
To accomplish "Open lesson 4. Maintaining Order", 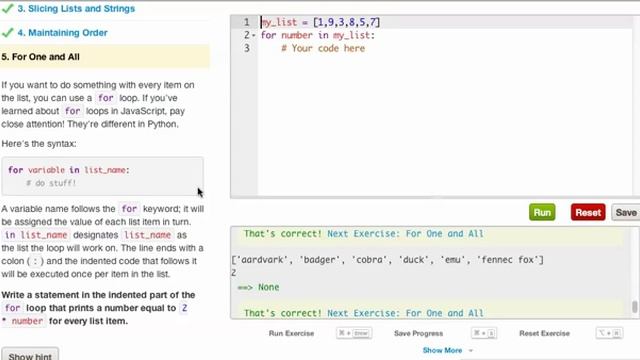I will pos(62,33).
